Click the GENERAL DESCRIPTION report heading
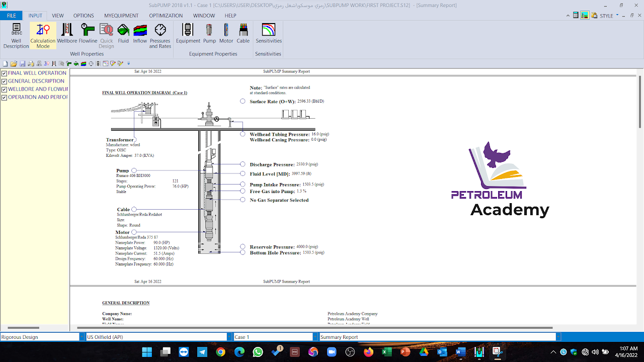The height and width of the screenshot is (362, 644). [x=126, y=303]
